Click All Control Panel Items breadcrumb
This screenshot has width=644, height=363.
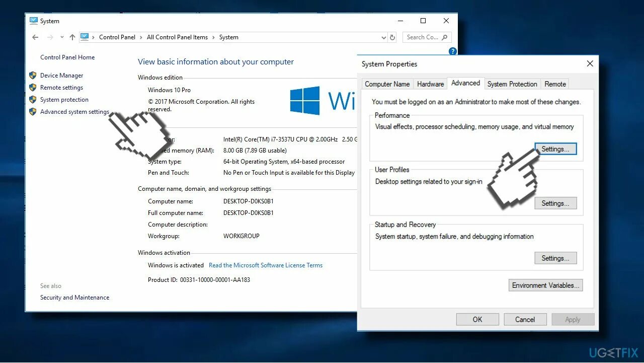pos(177,37)
